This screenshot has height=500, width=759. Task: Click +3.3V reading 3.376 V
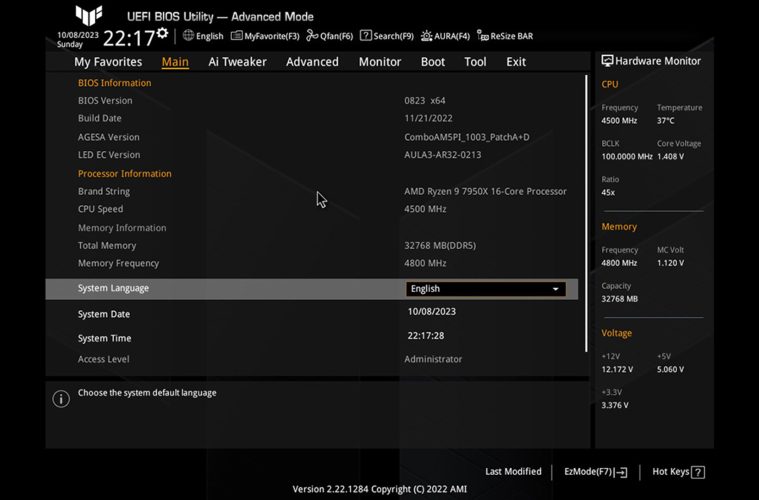pos(615,405)
